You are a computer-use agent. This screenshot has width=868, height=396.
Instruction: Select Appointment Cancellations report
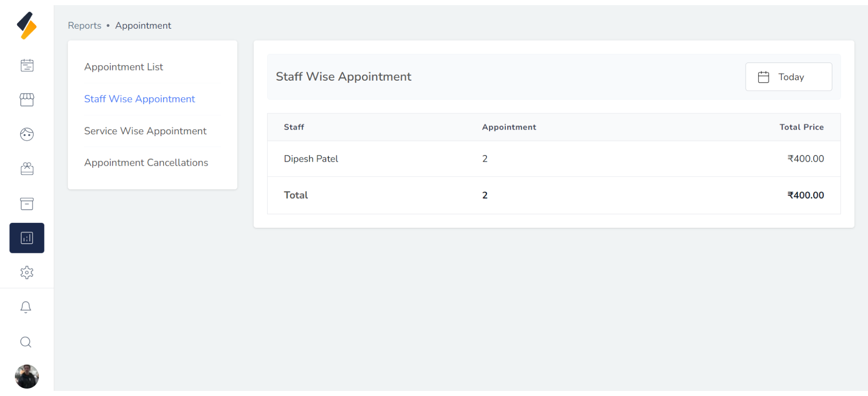pyautogui.click(x=146, y=163)
